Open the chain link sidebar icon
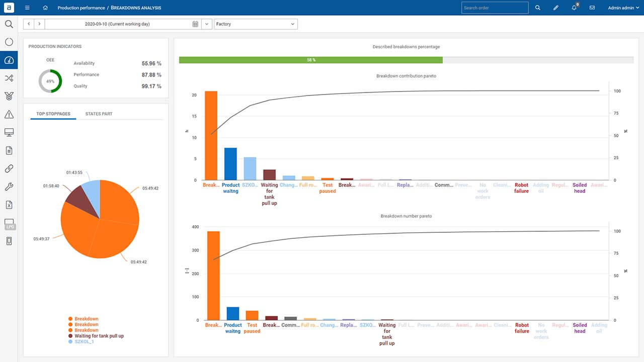644x362 pixels. (x=9, y=169)
